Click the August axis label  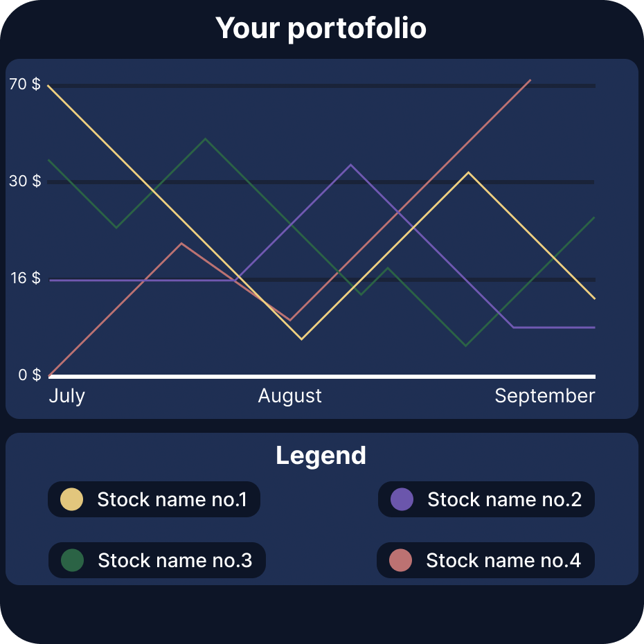click(290, 396)
